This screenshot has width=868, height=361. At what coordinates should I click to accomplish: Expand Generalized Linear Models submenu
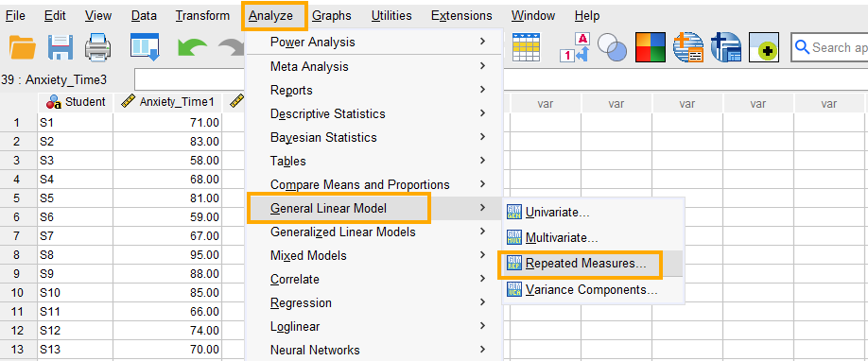(x=373, y=232)
